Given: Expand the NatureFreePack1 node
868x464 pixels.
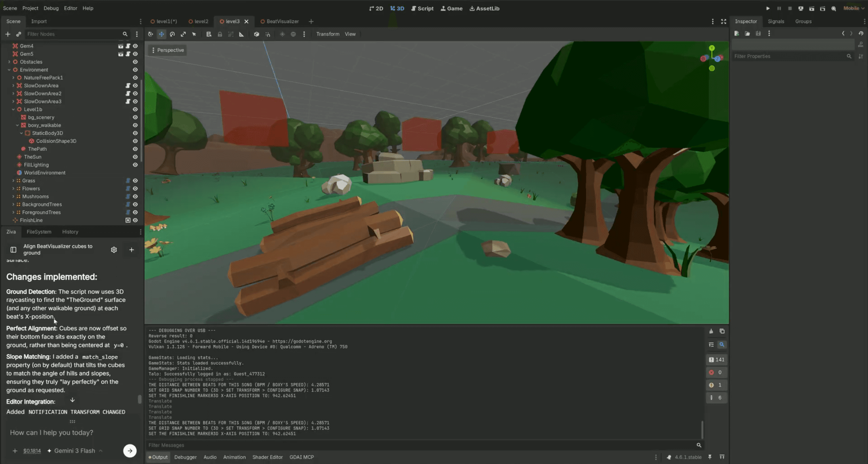Looking at the screenshot, I should (13, 78).
